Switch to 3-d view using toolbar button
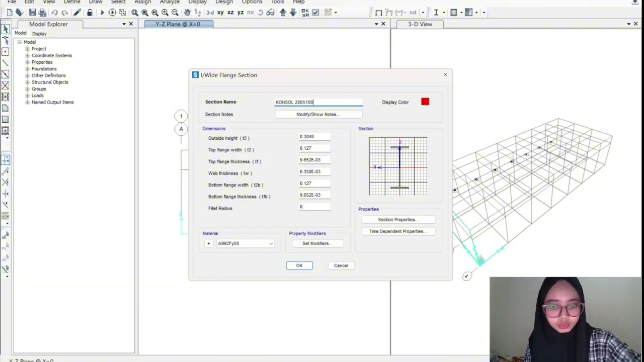 [x=210, y=13]
